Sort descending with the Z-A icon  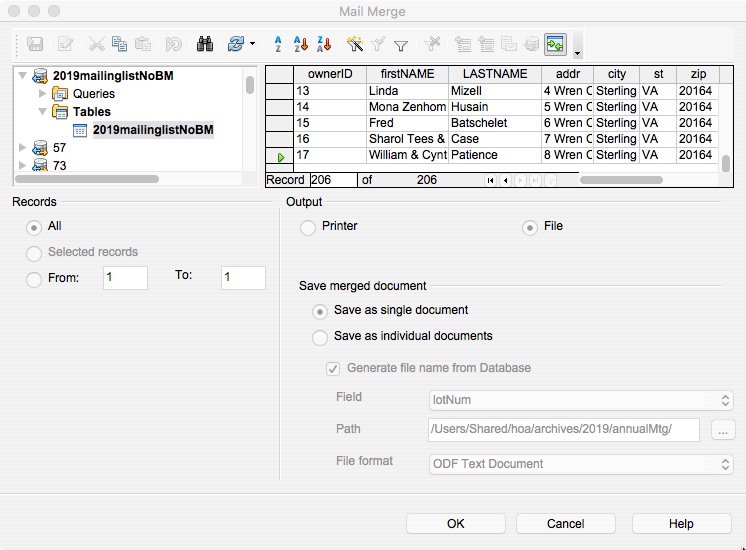(323, 44)
